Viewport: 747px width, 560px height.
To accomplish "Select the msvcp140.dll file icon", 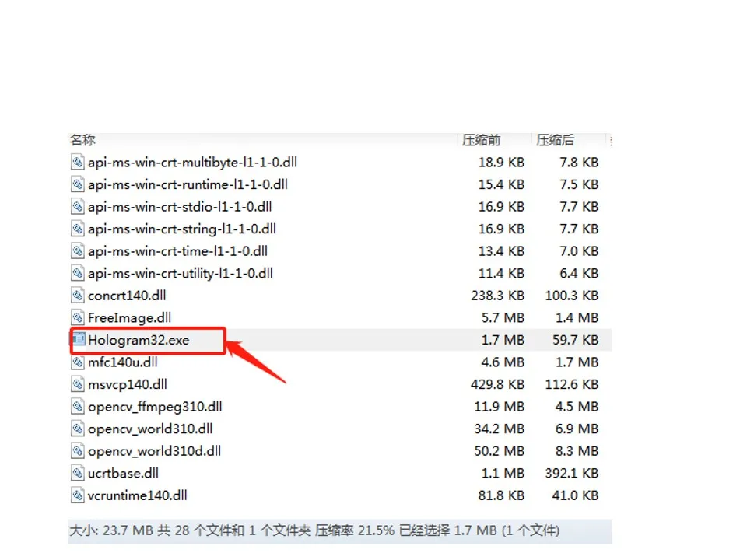I will [x=78, y=384].
